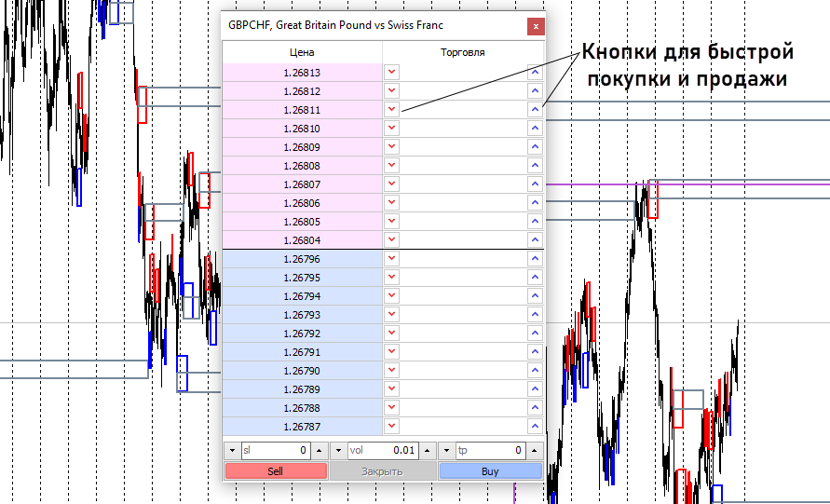Close the GBPCHF depth of market window
Image resolution: width=830 pixels, height=504 pixels.
point(535,26)
